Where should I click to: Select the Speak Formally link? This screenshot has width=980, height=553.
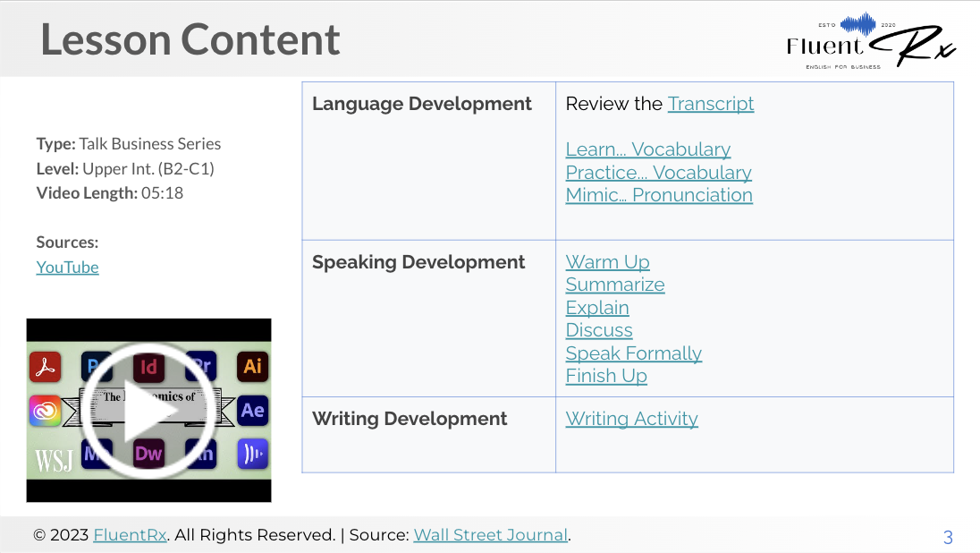(x=633, y=353)
